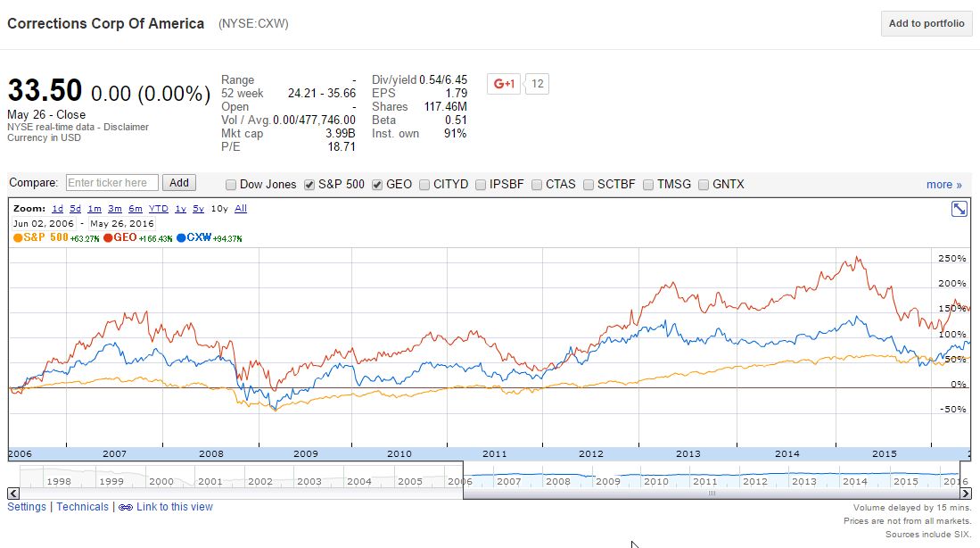Set chart zoom to 3m

point(115,209)
